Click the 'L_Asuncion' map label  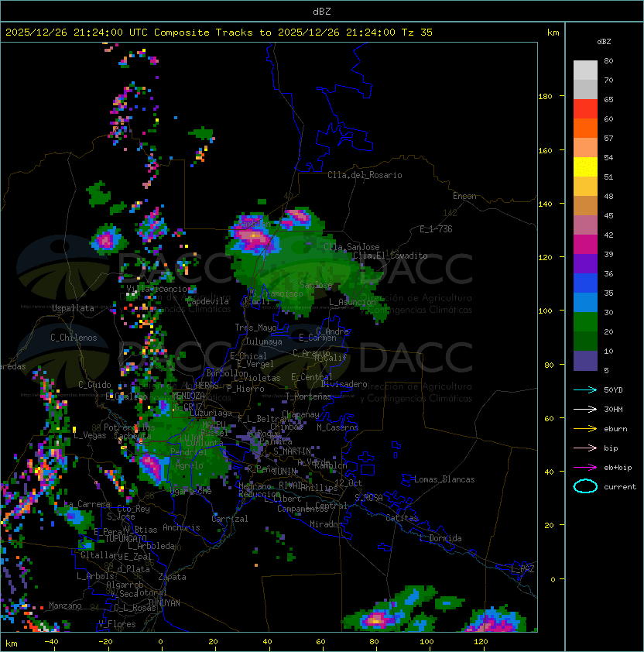tap(352, 302)
